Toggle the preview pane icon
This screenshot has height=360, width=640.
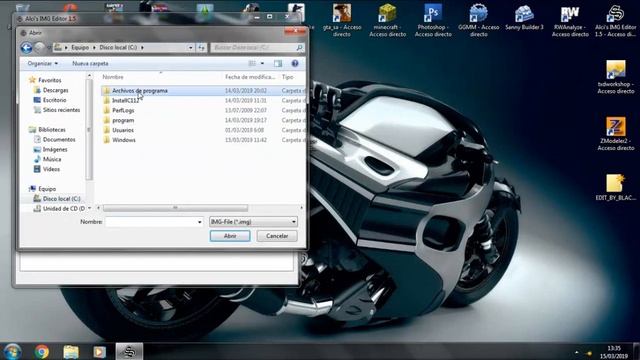tap(278, 64)
